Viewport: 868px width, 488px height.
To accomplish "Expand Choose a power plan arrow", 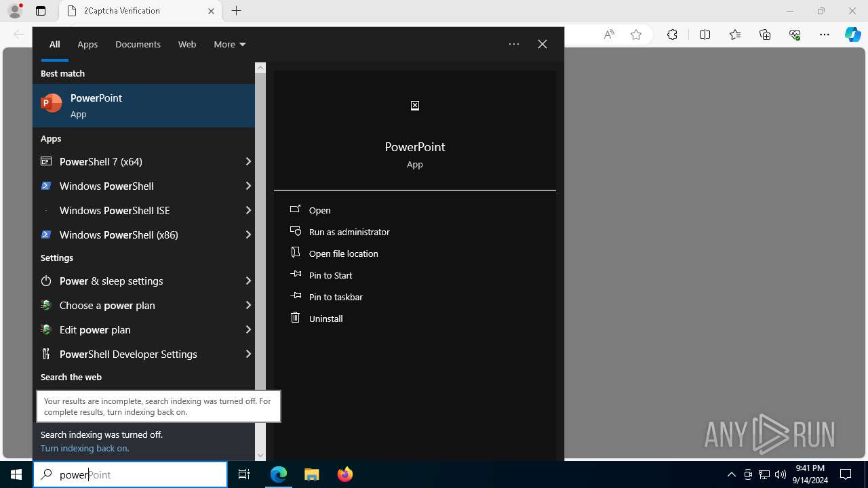I will pos(248,305).
